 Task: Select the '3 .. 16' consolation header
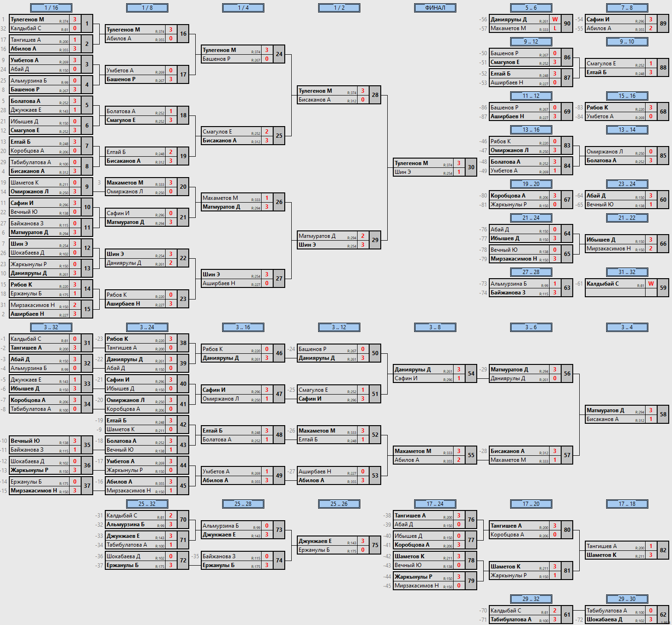click(x=243, y=327)
